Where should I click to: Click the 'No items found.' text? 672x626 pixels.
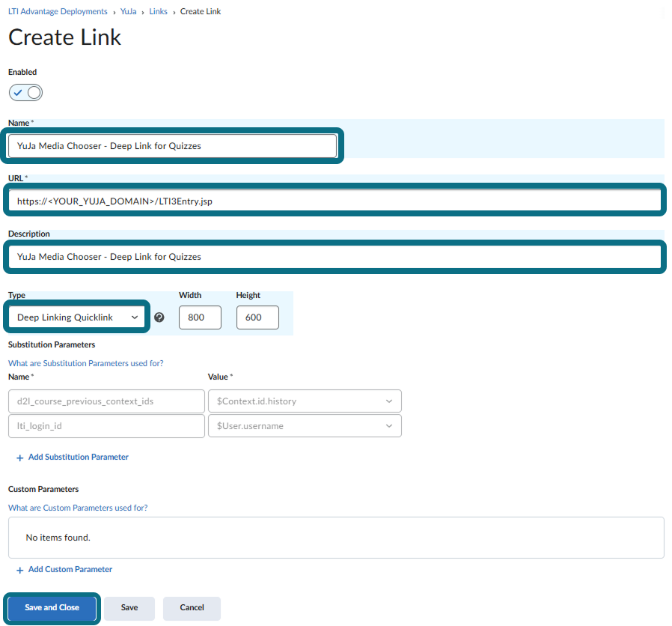58,538
